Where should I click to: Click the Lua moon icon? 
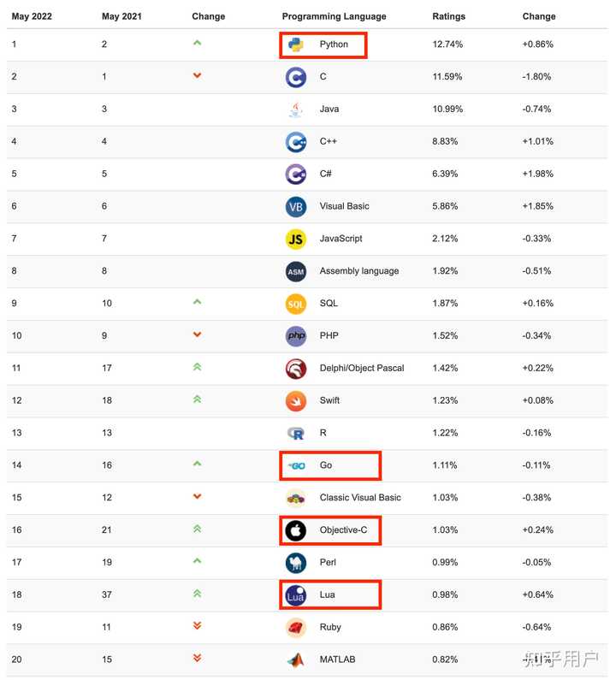click(x=296, y=595)
